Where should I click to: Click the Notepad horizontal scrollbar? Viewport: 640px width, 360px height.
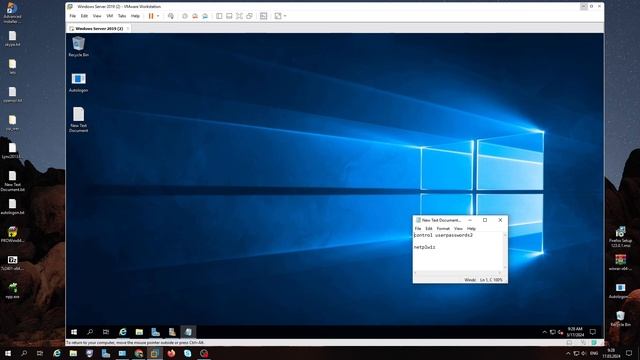(458, 273)
